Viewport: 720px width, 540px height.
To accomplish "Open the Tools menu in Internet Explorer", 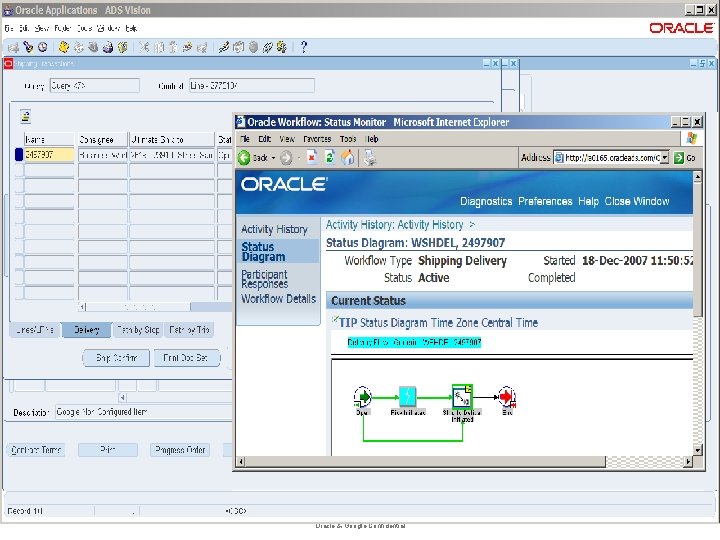I will click(348, 139).
